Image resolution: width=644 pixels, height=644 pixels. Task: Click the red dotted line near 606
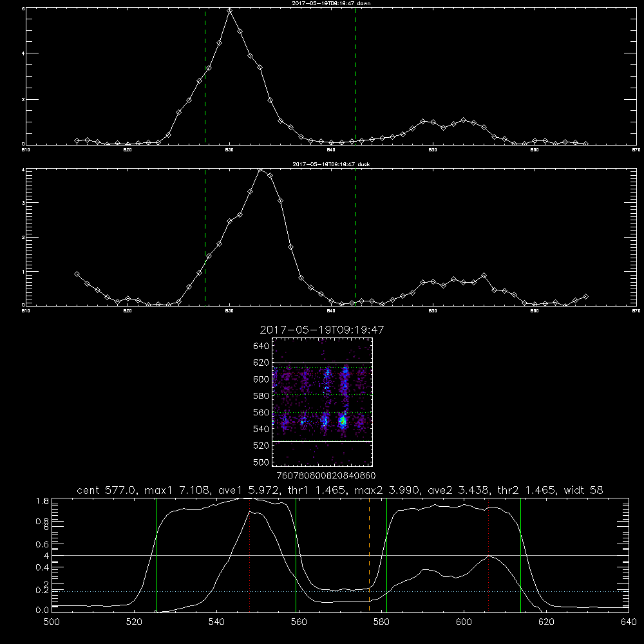[488, 554]
